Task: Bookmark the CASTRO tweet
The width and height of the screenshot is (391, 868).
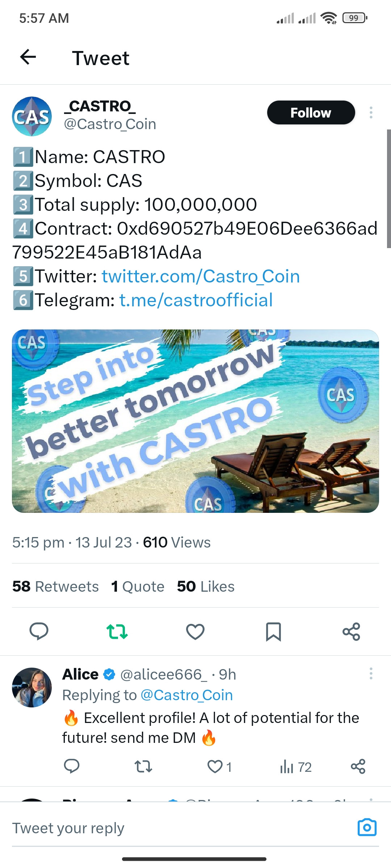Action: click(x=273, y=631)
